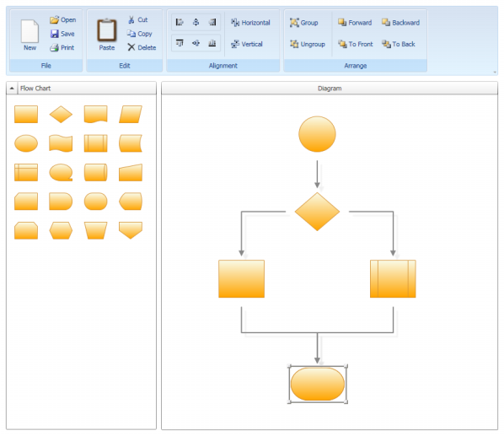Pick the wavy tape shape in toolbox

61,143
